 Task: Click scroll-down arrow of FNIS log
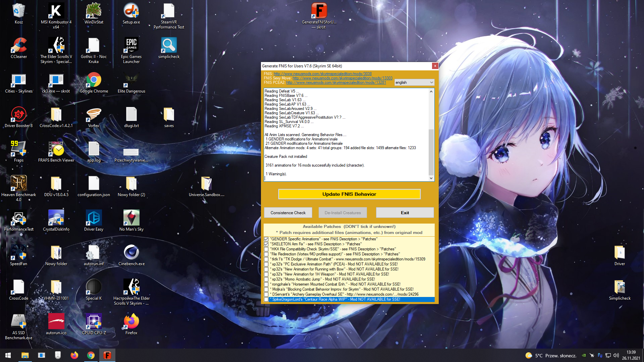pyautogui.click(x=431, y=178)
